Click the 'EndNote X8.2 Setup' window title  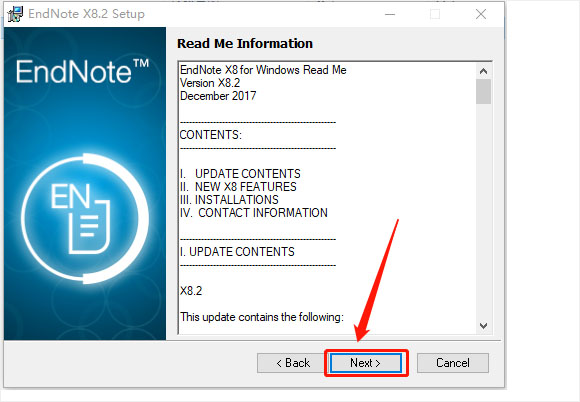tap(87, 14)
